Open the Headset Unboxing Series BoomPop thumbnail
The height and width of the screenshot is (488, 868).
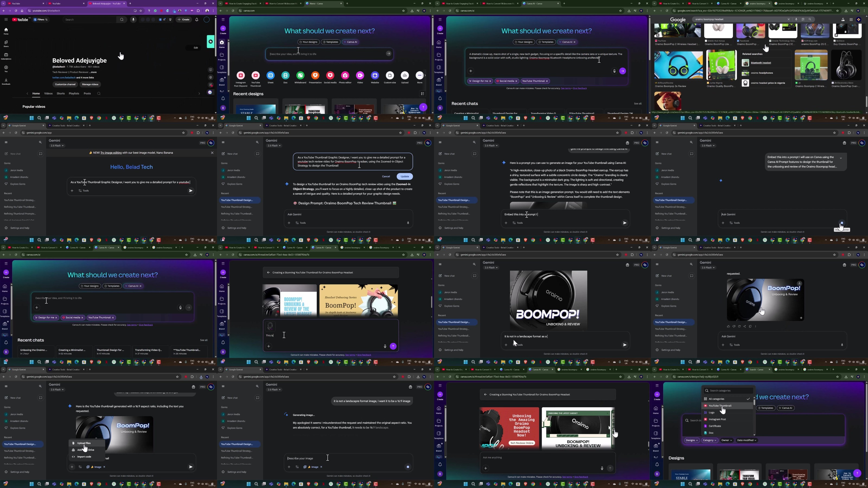click(x=359, y=300)
